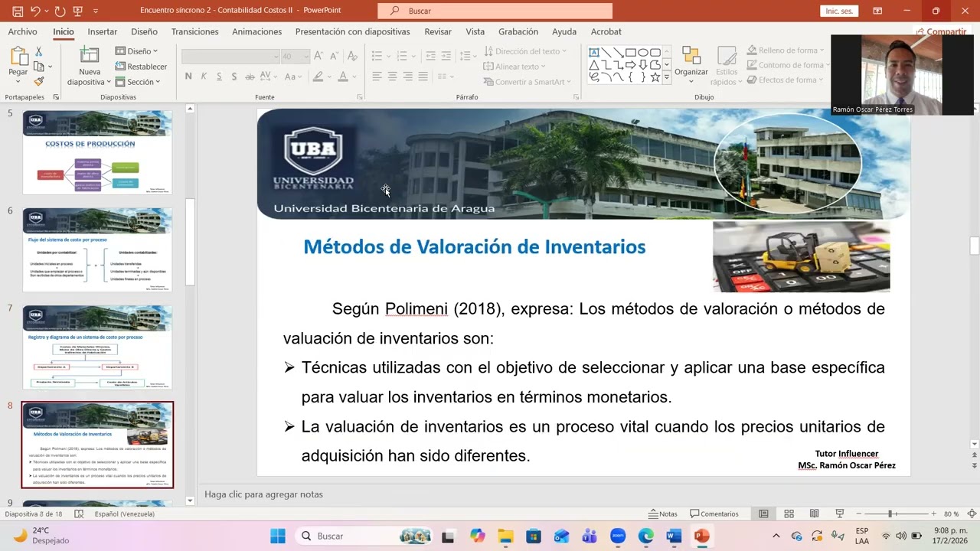Switch to Slide Sorter view icon
Screen dimensions: 980x551
pyautogui.click(x=789, y=514)
